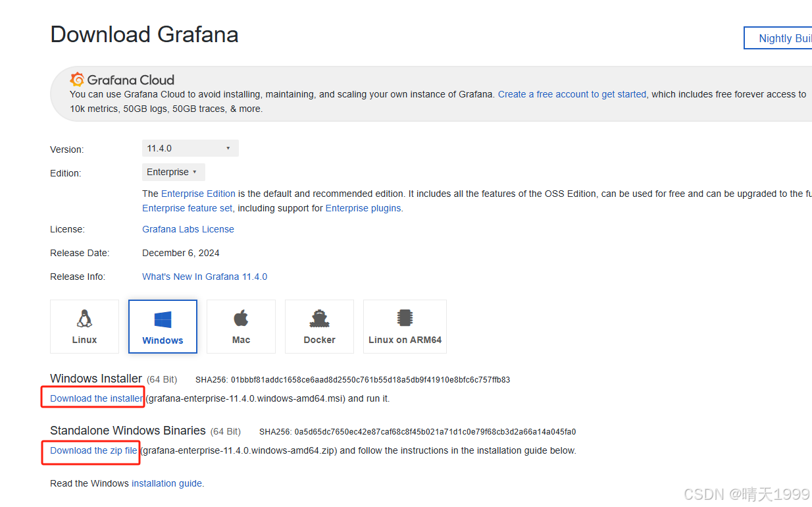This screenshot has height=507, width=812.
Task: Click the grafana-enterprise-11.4.0.windows-amd64.msi filename
Action: [x=245, y=398]
